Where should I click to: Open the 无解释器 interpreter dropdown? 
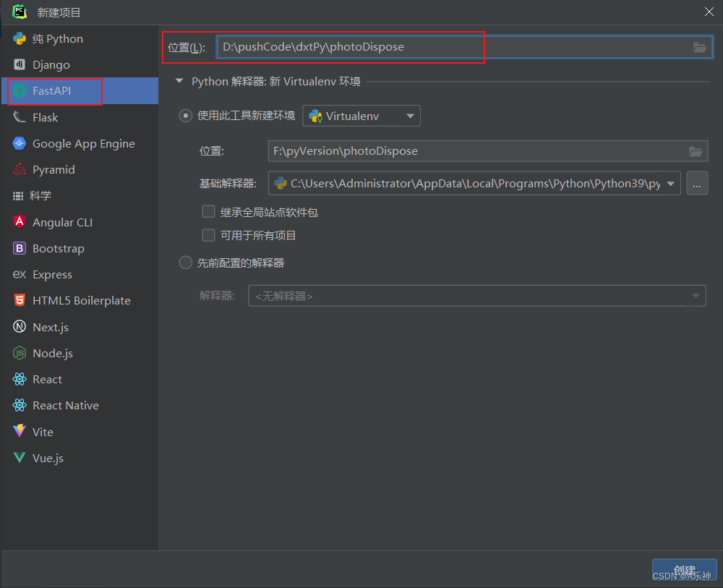(x=476, y=296)
